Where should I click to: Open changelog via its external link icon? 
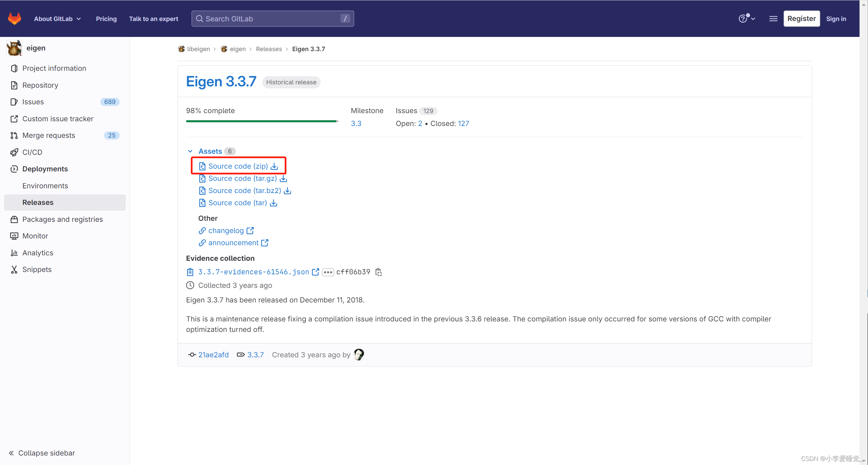[x=250, y=230]
